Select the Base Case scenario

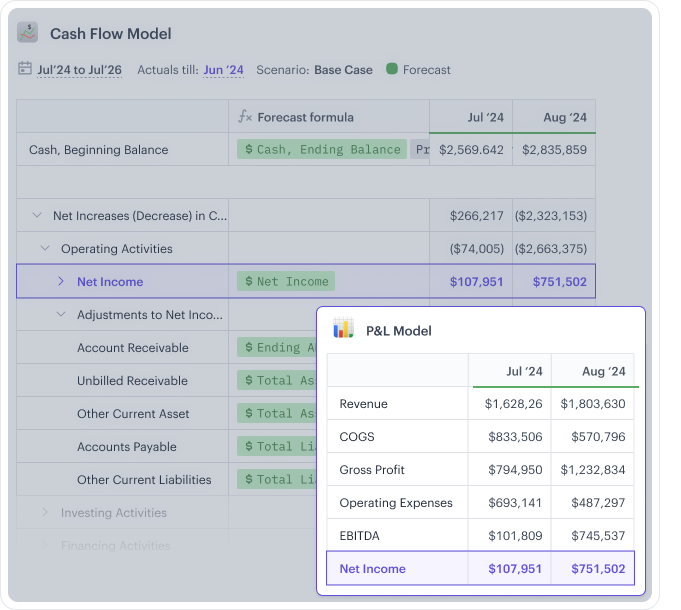pos(343,70)
